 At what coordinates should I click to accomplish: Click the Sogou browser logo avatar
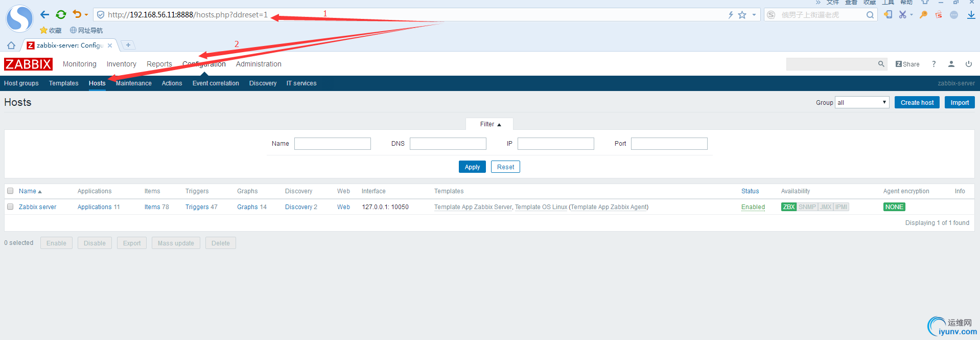pos(19,18)
